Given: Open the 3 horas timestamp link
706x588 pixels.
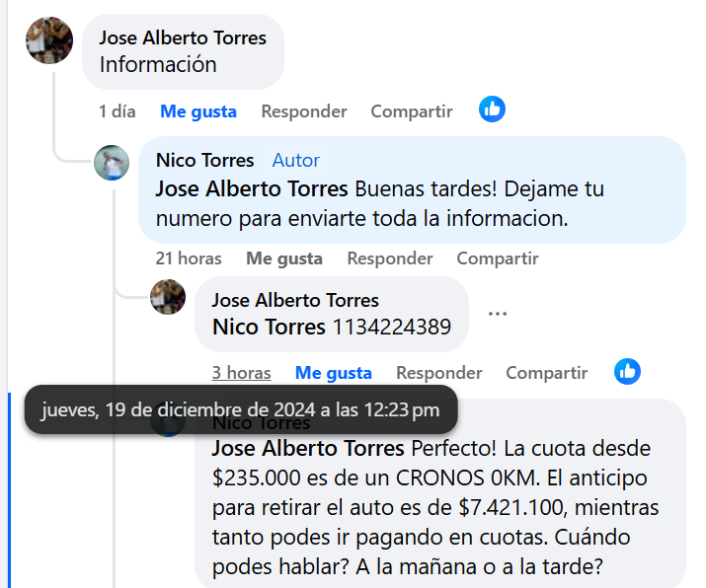Looking at the screenshot, I should point(241,373).
